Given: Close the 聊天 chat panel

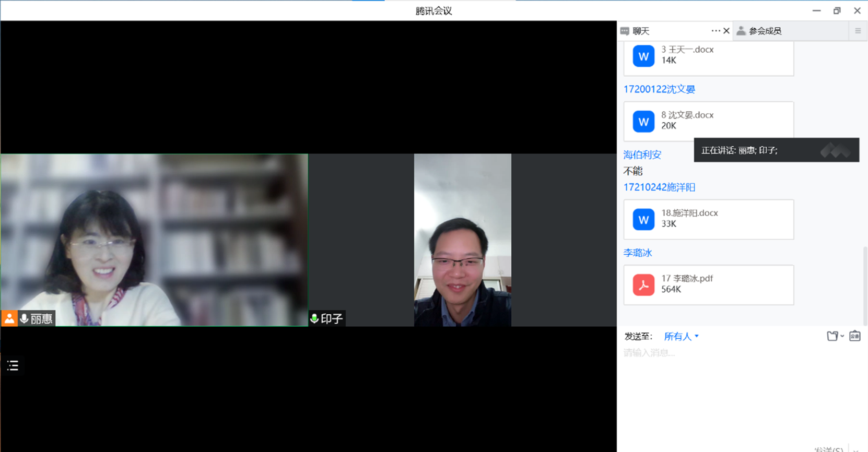Looking at the screenshot, I should (726, 31).
